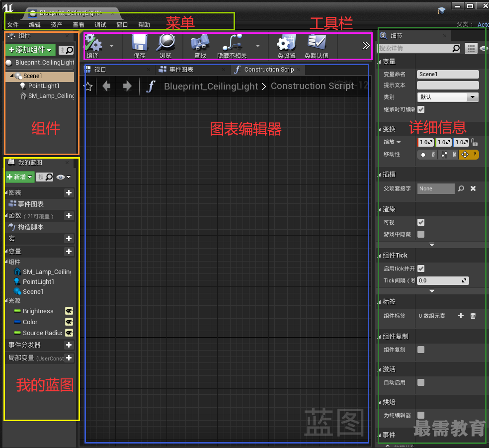Screen dimensions: 489x448
Task: Expand advanced options under 组件Tick section
Action: [x=432, y=290]
